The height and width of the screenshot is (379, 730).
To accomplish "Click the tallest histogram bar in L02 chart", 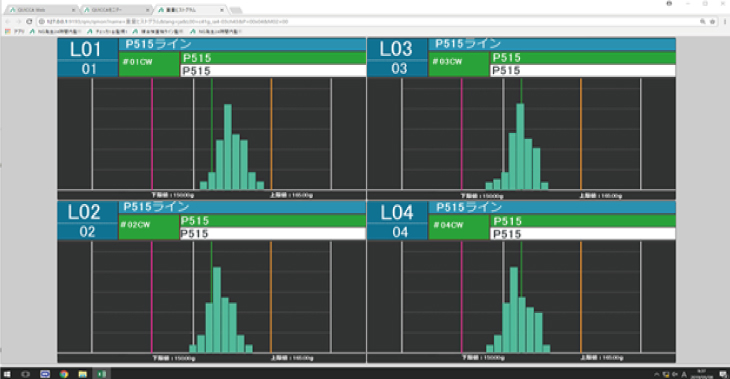I will [216, 310].
